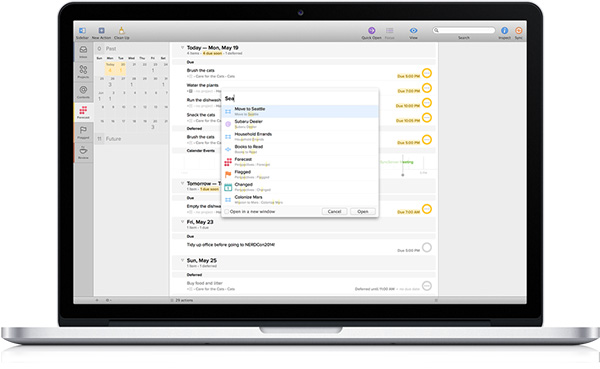Click the teal Changed result icon

(x=228, y=187)
